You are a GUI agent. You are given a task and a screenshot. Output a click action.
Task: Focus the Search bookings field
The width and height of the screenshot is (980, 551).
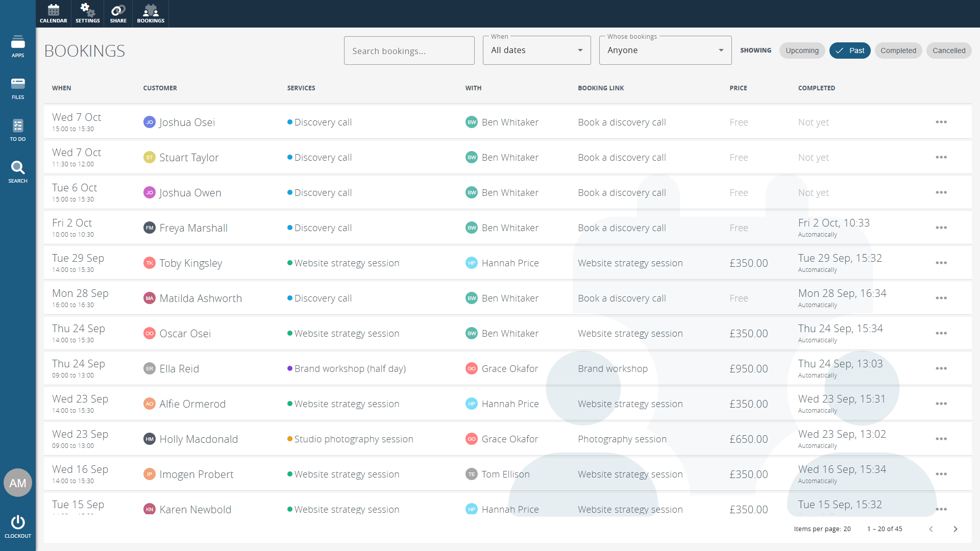point(409,51)
